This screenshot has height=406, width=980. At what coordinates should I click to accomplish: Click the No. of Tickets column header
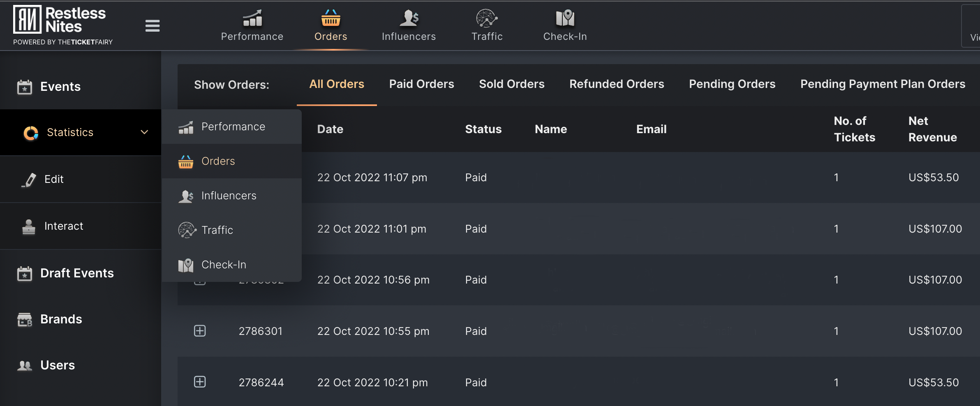(854, 129)
